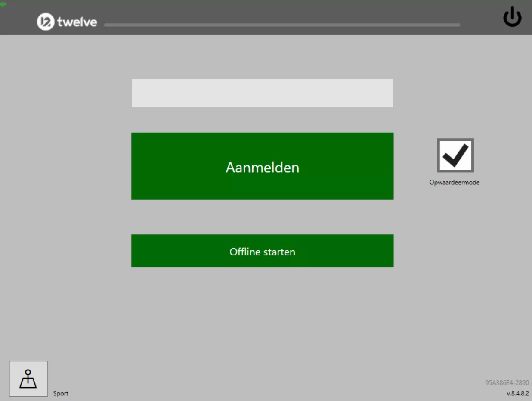Click the 'Aanmelden' text label
The height and width of the screenshot is (401, 532).
[262, 167]
